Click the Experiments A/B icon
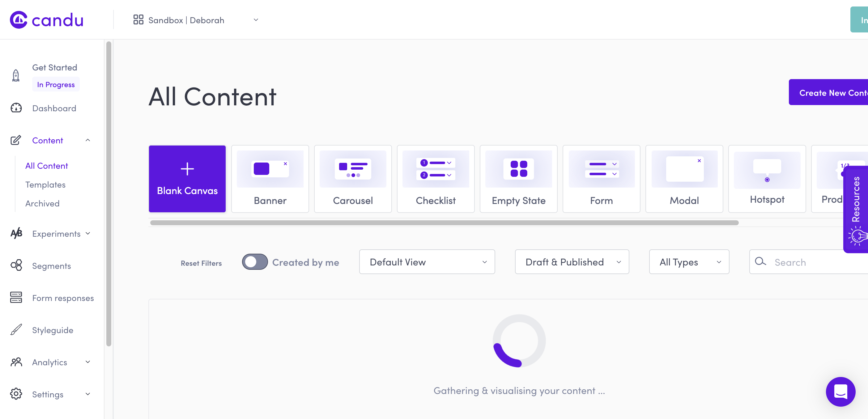The image size is (868, 419). coord(15,233)
